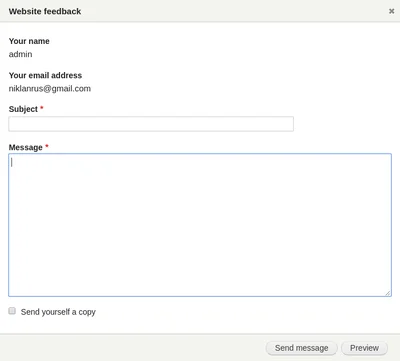400x361 pixels.
Task: Click the empty gray footer bar area
Action: tap(133, 348)
